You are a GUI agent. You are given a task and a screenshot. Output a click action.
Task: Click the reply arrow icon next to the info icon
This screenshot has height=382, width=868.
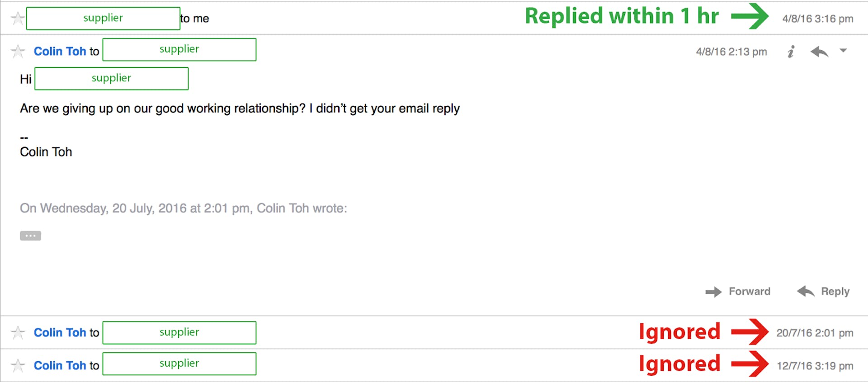click(819, 52)
